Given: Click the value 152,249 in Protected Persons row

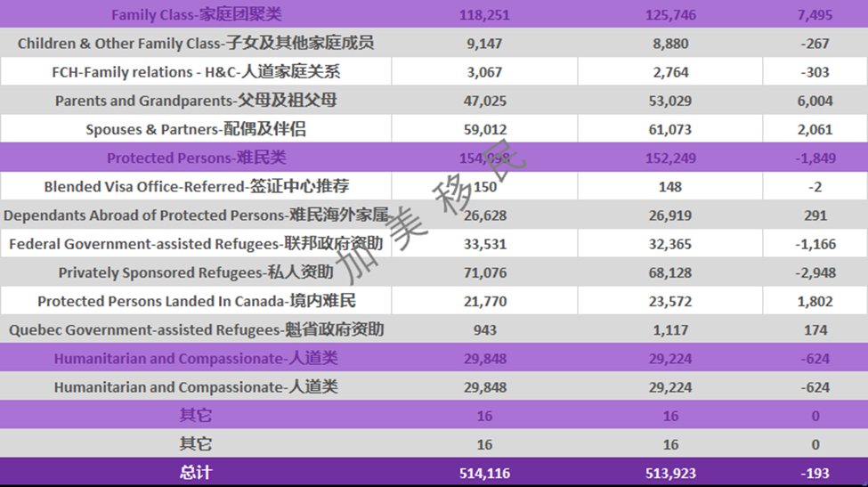Looking at the screenshot, I should (x=670, y=158).
